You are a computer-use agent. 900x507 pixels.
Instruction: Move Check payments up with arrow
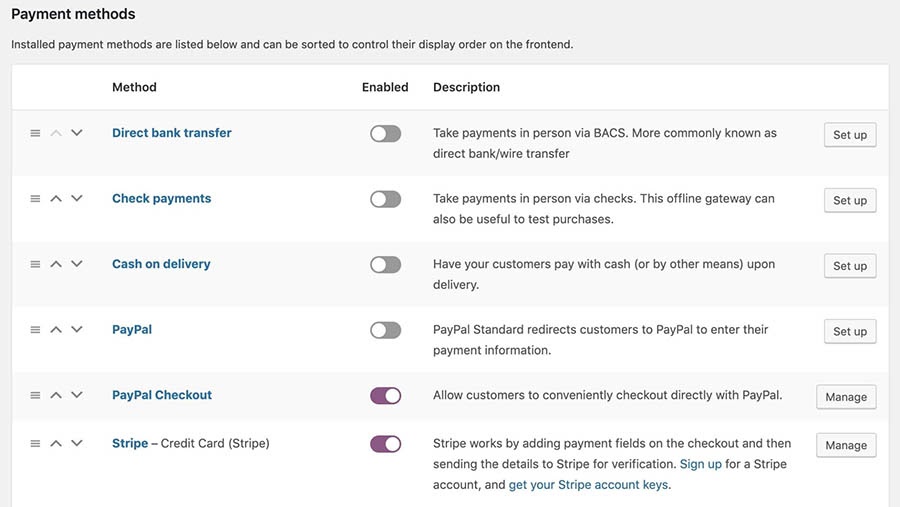coord(56,199)
